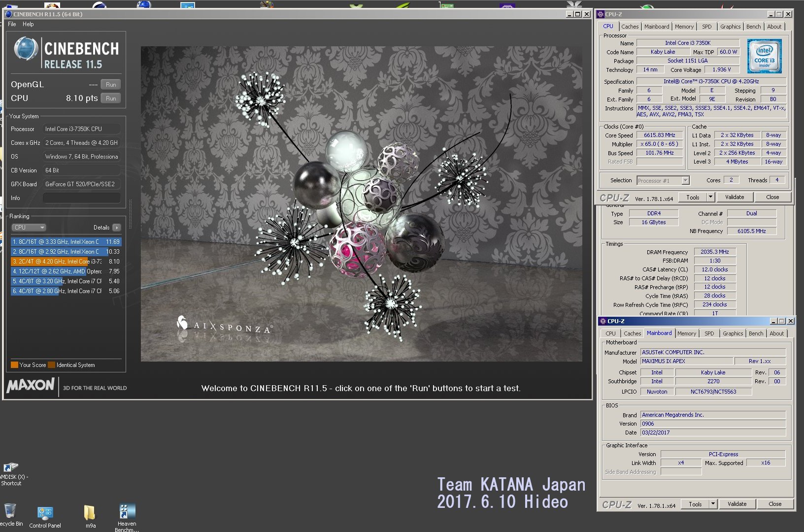Image resolution: width=804 pixels, height=532 pixels.
Task: Click the Cinebench title bar app icon
Action: tap(8, 14)
